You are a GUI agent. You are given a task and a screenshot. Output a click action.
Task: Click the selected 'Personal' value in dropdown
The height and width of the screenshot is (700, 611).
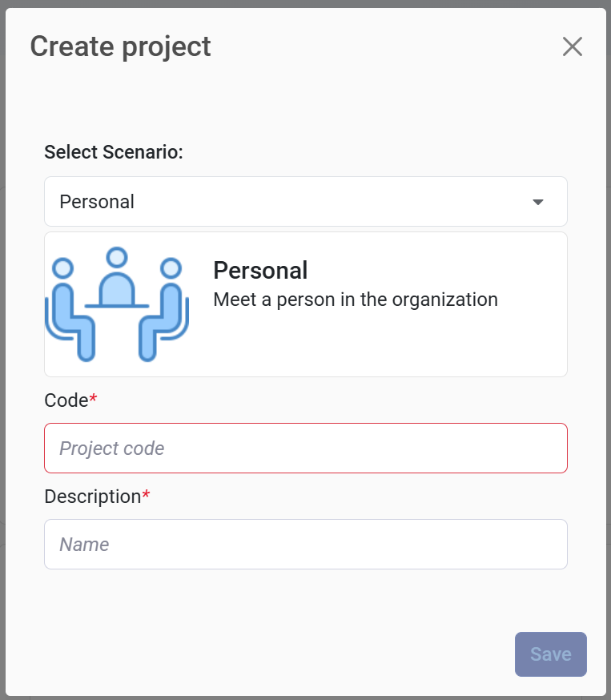coord(97,202)
